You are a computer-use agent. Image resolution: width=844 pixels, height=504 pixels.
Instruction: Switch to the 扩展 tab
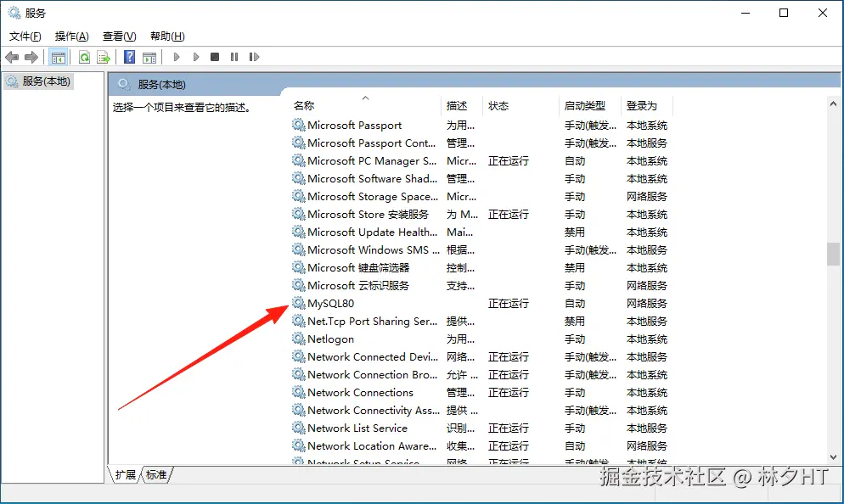126,474
